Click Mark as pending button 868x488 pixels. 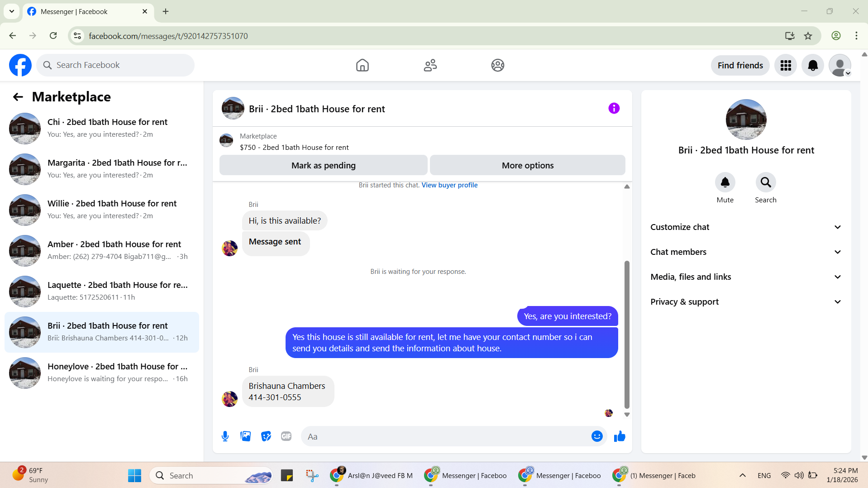coord(323,165)
